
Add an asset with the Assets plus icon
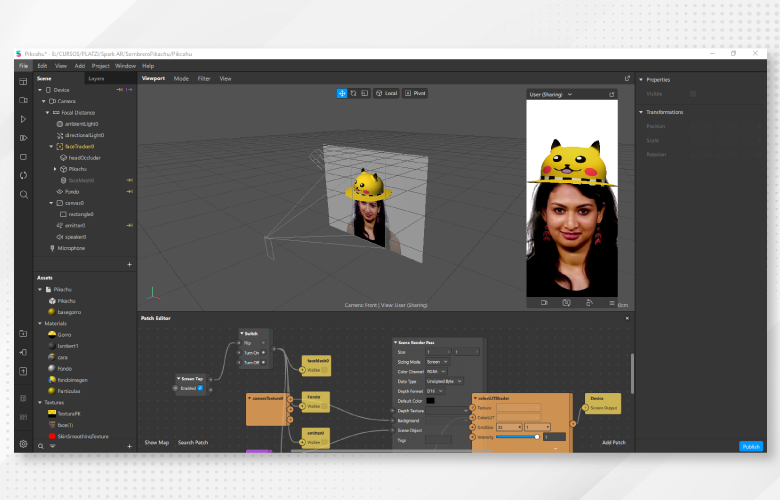pyautogui.click(x=129, y=446)
